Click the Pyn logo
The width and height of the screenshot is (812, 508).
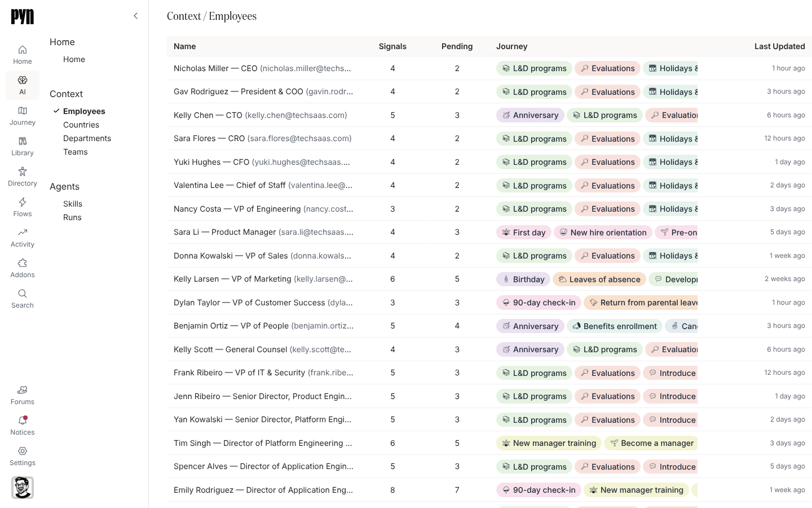pyautogui.click(x=23, y=16)
